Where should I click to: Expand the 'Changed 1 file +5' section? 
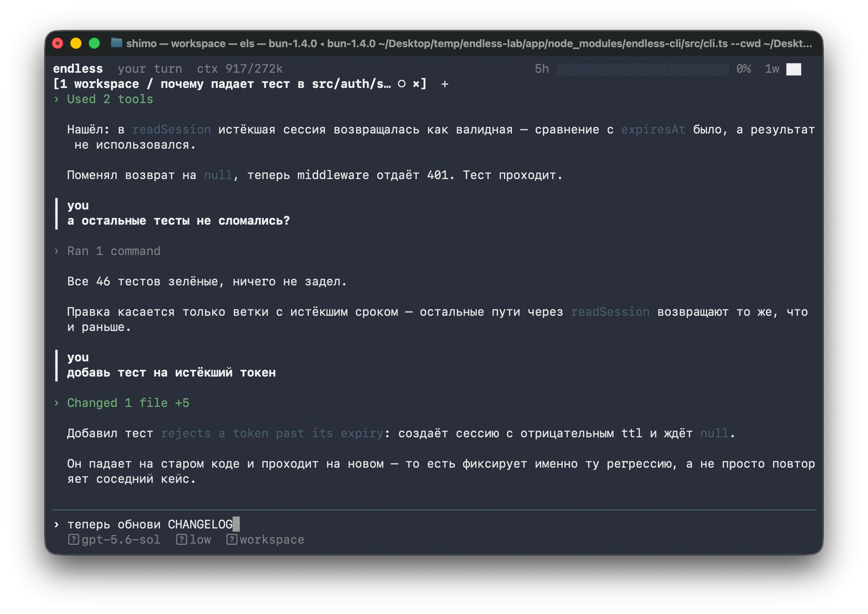click(121, 403)
